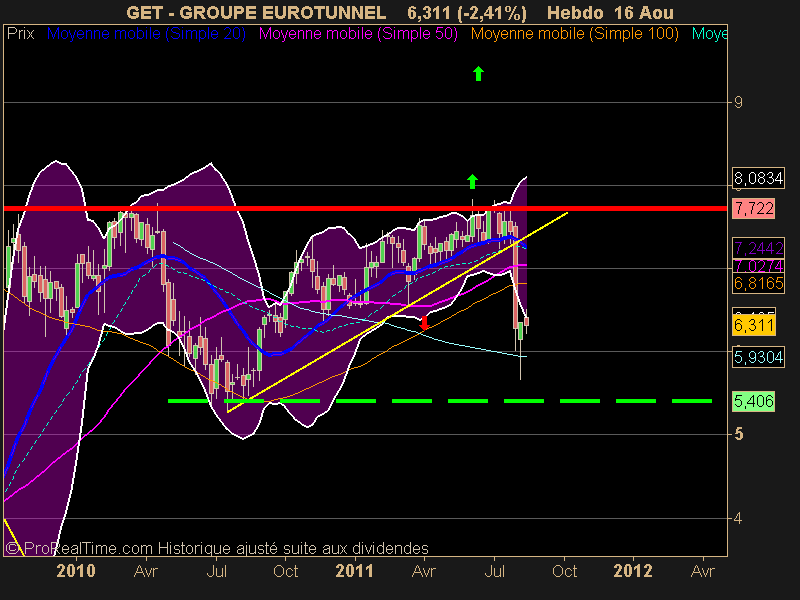Click the 2011 year label on time axis
This screenshot has height=600, width=800.
354,570
